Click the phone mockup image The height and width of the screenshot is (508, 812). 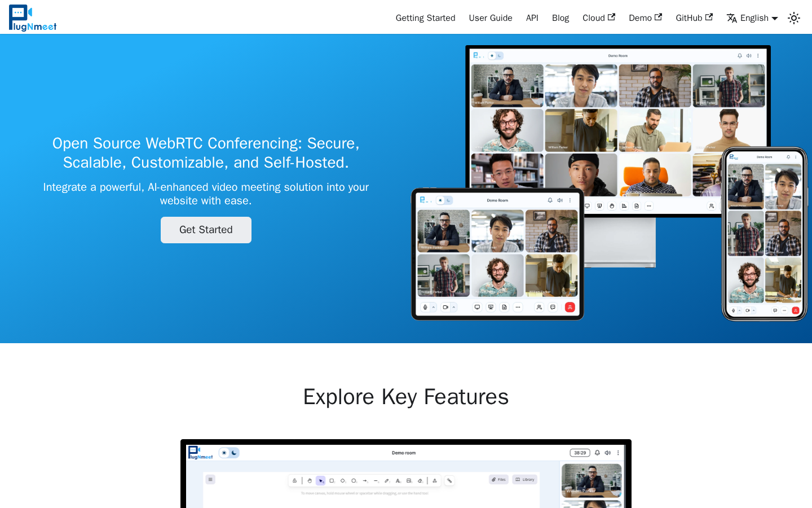pos(765,234)
